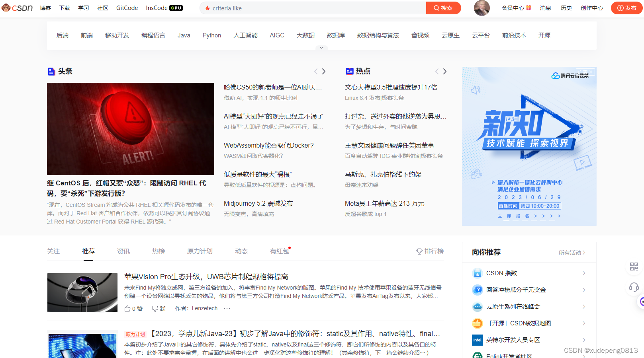644x358 pixels.
Task: Expand 回答冲榜瓜分千元奖金 sidebar item
Action: (584, 290)
